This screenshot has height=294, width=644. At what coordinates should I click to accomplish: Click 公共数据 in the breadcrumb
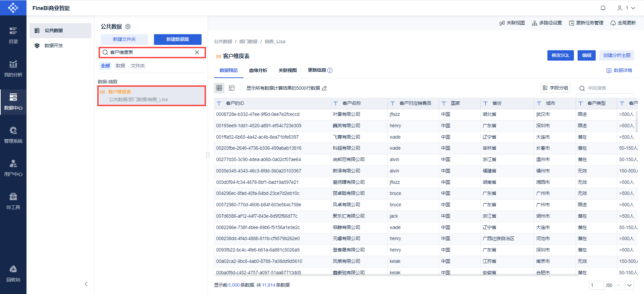tap(223, 42)
